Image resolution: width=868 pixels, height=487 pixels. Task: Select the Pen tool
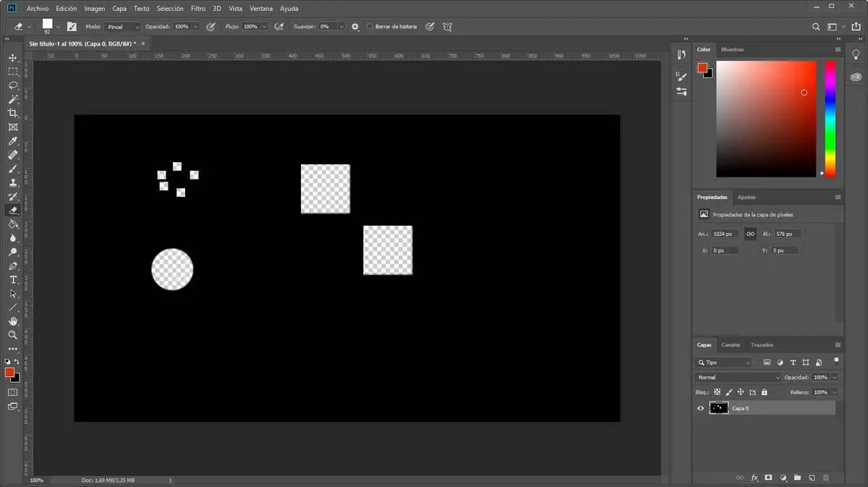click(12, 266)
